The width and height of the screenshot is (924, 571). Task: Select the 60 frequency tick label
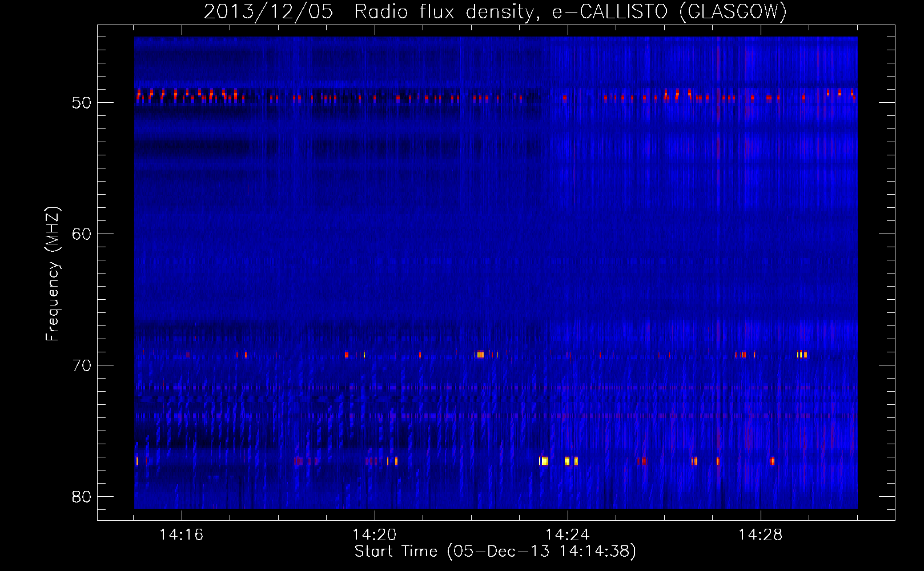tap(82, 235)
